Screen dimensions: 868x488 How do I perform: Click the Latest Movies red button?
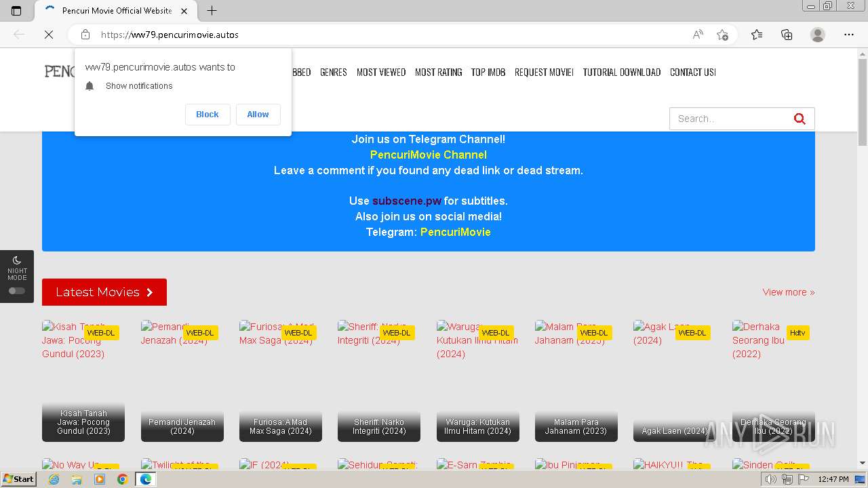pos(104,292)
